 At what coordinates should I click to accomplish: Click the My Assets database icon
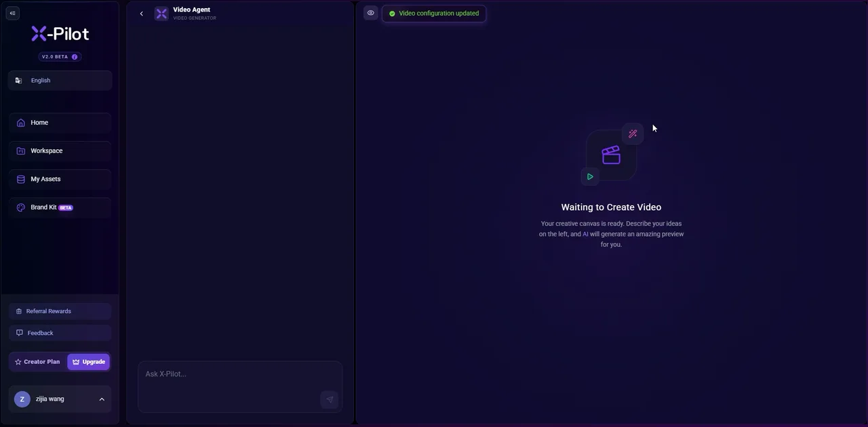(20, 179)
